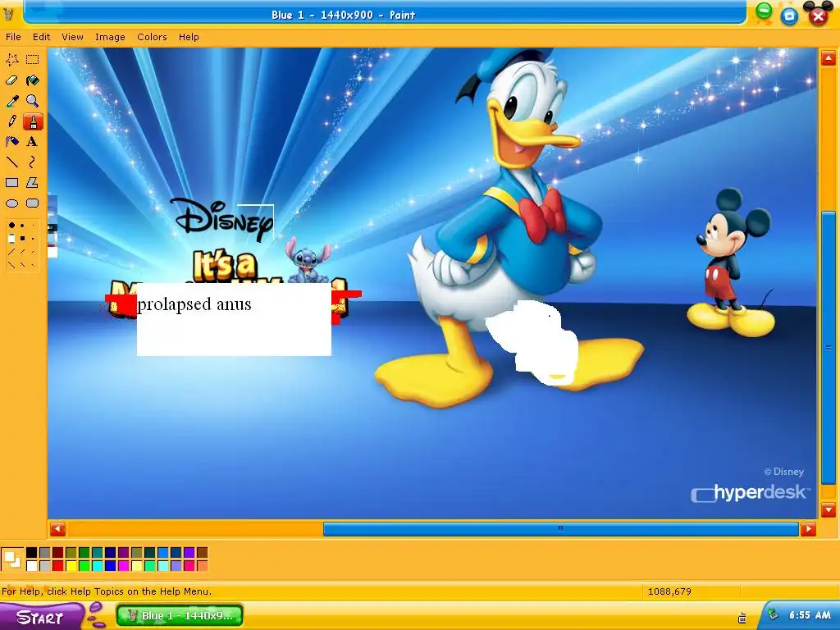Choose the small round brush shape

pyautogui.click(x=33, y=225)
